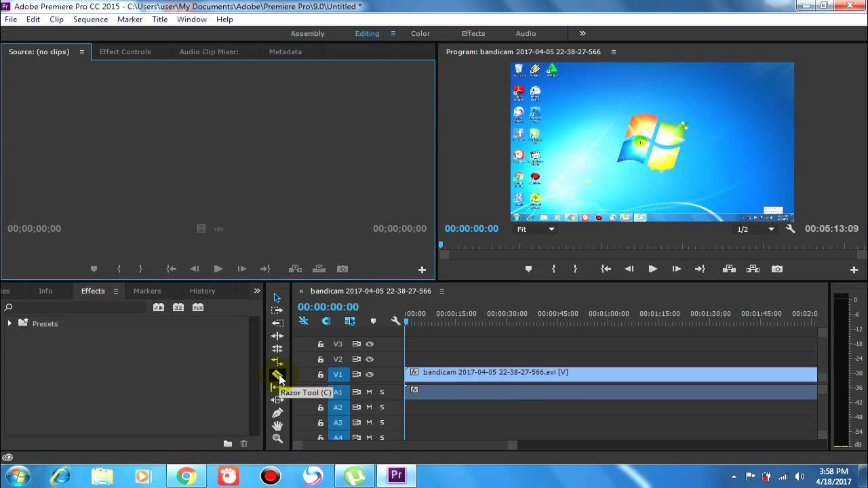868x488 pixels.
Task: Toggle Snap magnet in timeline
Action: (x=326, y=321)
